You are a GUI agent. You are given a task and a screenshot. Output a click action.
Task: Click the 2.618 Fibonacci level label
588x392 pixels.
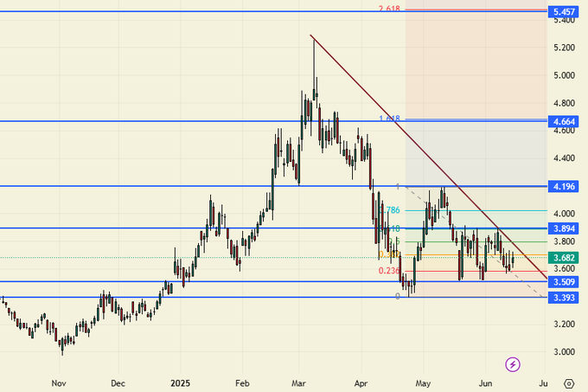click(x=388, y=9)
